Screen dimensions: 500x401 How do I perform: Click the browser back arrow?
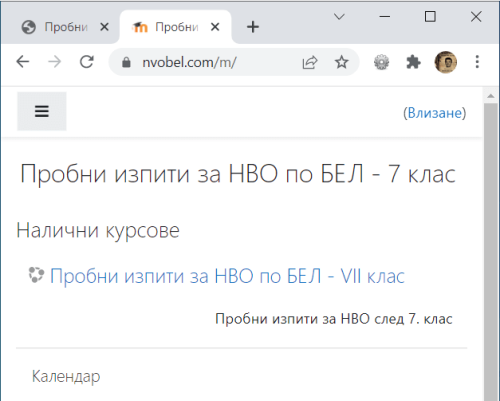[x=23, y=62]
